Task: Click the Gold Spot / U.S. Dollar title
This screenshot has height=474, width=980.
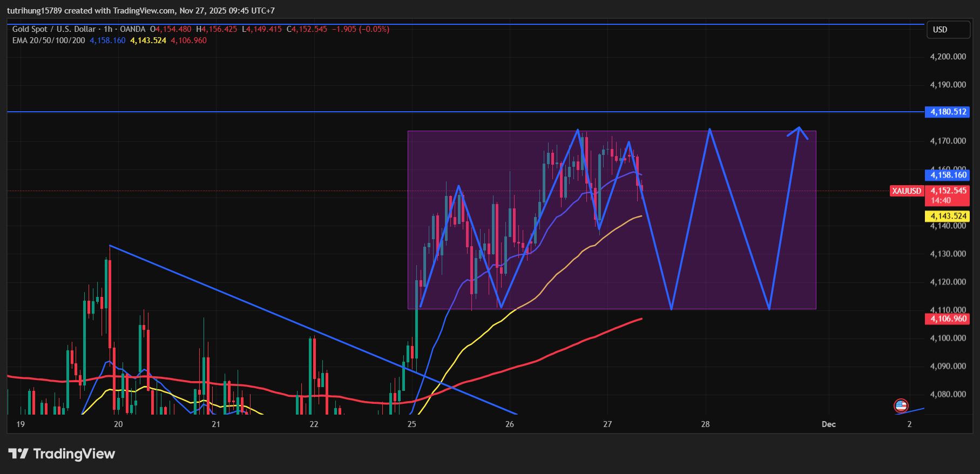Action: (53, 29)
